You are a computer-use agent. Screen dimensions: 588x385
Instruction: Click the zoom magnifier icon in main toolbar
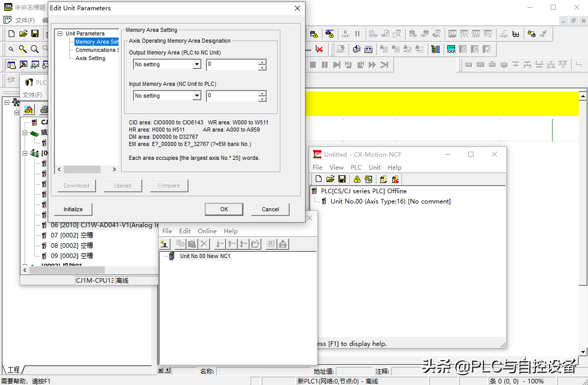pyautogui.click(x=34, y=49)
